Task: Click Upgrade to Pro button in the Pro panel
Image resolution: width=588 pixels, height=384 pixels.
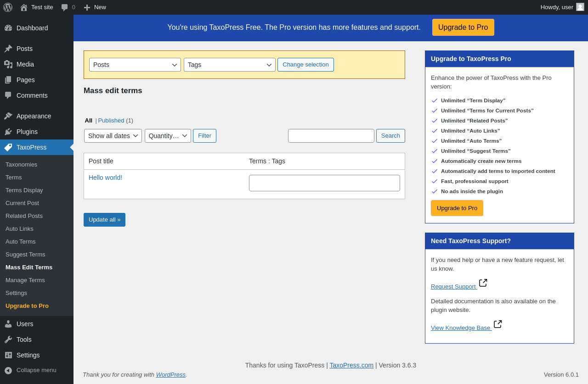Action: point(457,208)
